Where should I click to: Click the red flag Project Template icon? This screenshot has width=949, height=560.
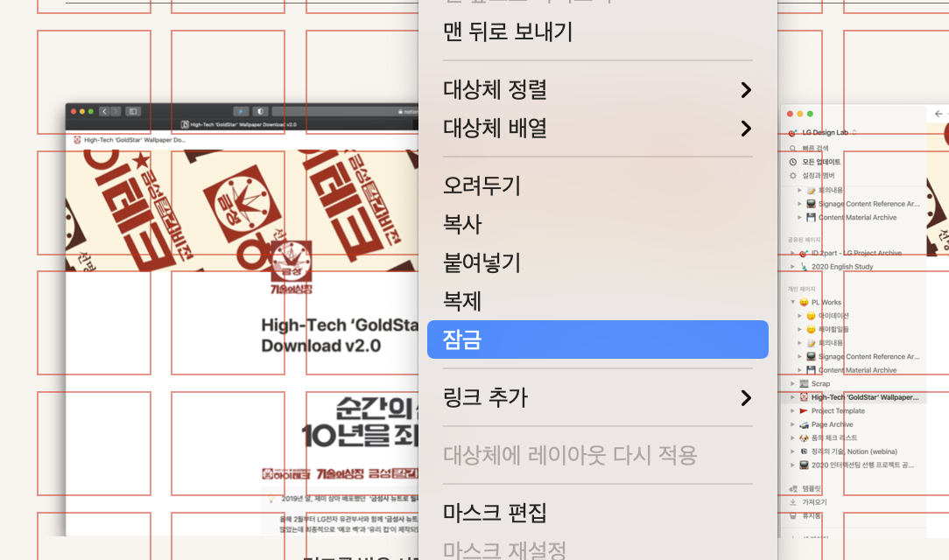tap(804, 411)
